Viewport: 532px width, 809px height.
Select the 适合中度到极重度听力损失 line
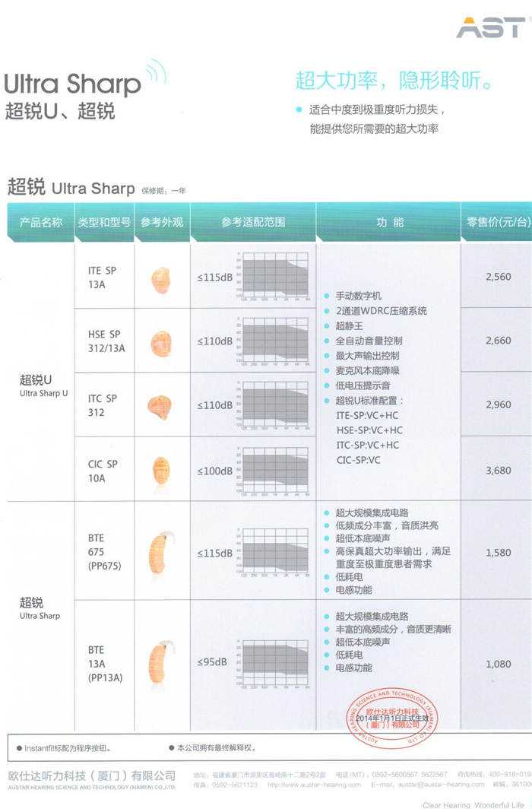tap(376, 109)
